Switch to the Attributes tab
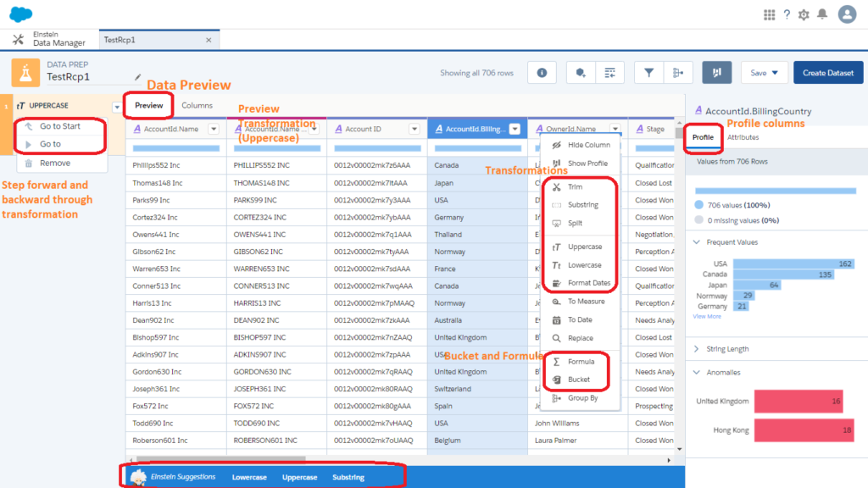The width and height of the screenshot is (868, 488). click(743, 137)
